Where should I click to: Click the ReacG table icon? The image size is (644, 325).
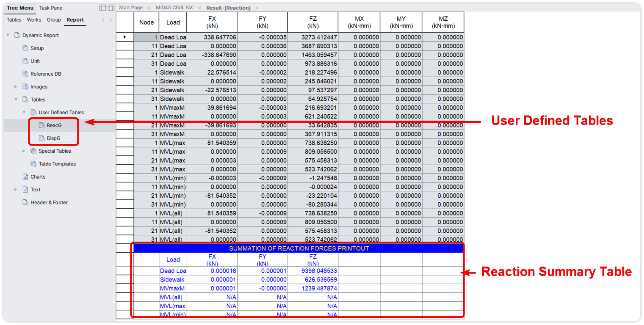click(41, 125)
